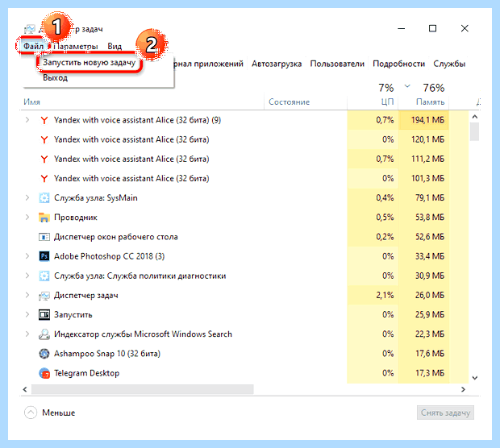The height and width of the screenshot is (448, 500).
Task: Expand the Запустить process row
Action: 27,315
